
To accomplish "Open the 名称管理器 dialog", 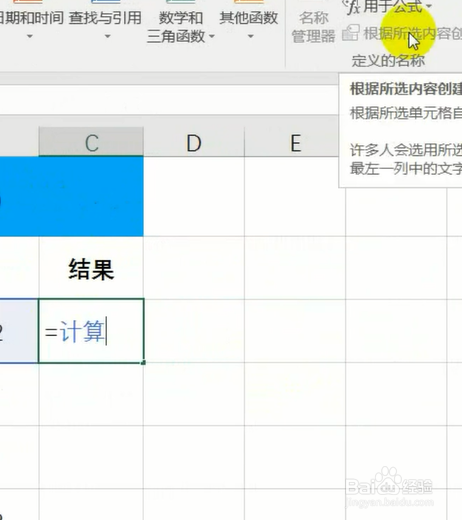I will 313,27.
